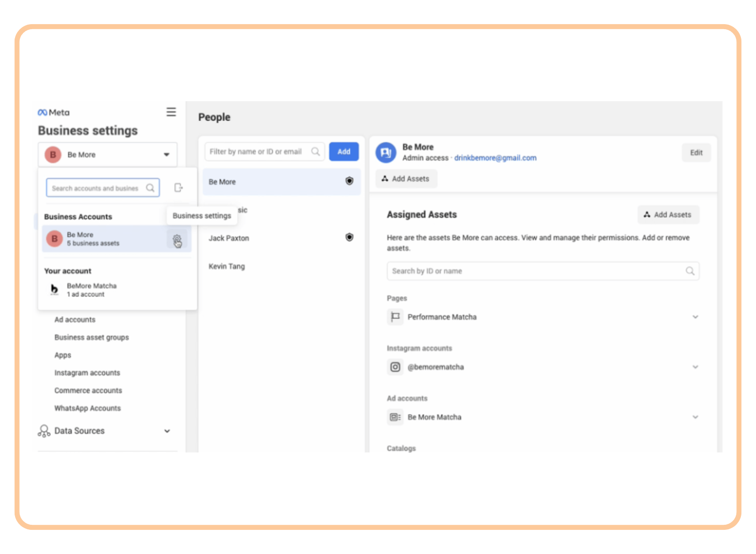
Task: Open Ad accounts in the sidebar
Action: click(x=75, y=320)
